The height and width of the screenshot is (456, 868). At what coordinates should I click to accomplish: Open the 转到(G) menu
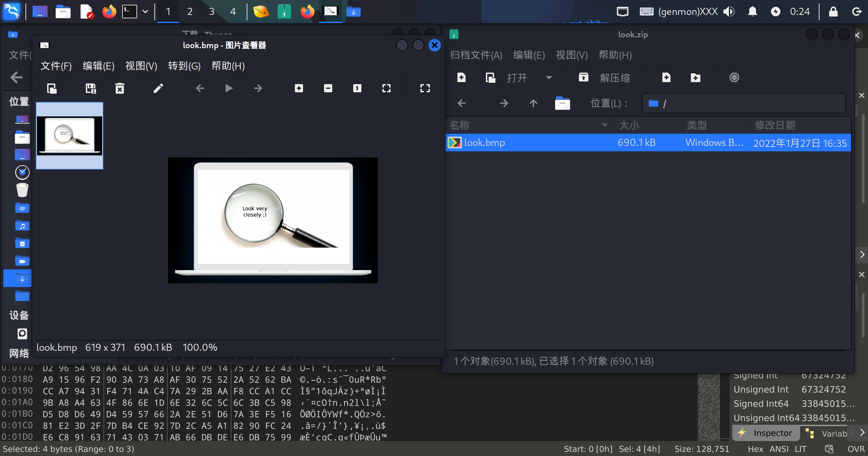click(184, 66)
